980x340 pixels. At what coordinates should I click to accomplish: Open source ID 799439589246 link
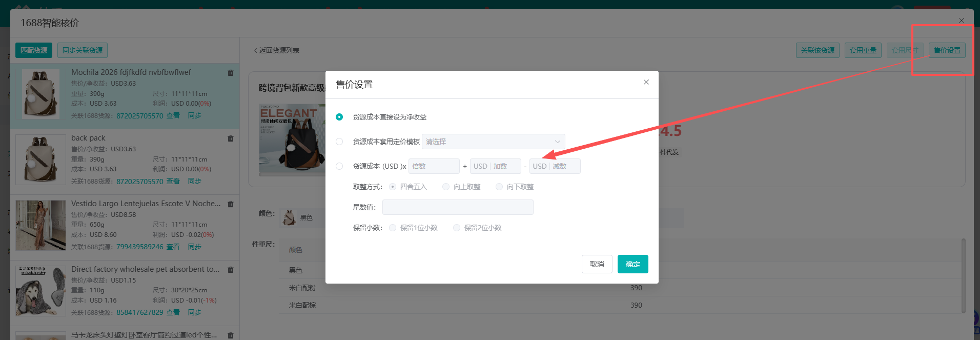coord(140,247)
